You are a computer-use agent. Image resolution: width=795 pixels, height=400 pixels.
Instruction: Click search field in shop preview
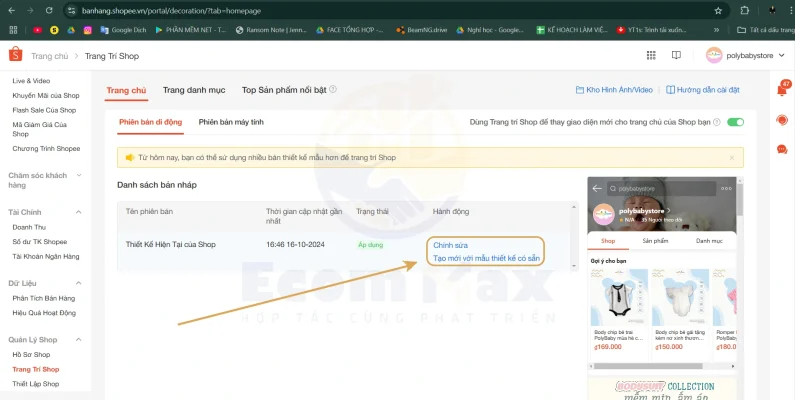click(x=662, y=189)
